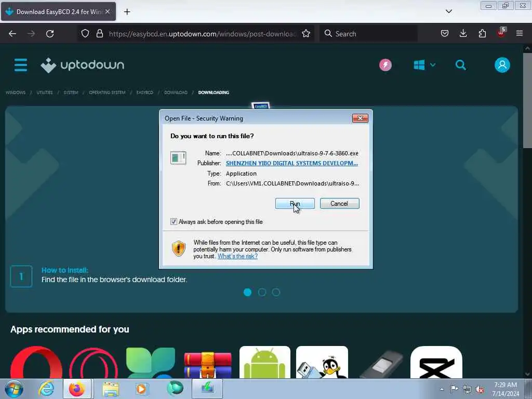Open the muted volume tray icon
The image size is (532, 399).
click(480, 390)
